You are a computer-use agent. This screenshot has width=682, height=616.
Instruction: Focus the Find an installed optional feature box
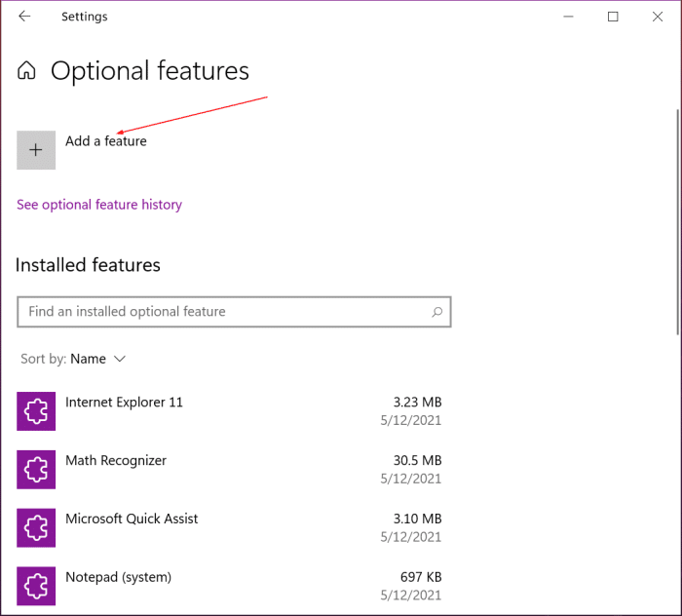234,312
